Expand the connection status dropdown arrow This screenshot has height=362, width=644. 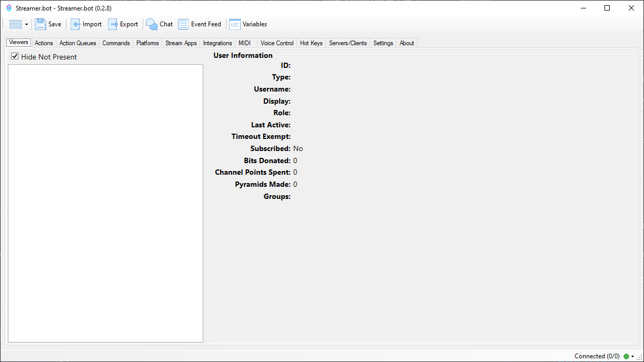pyautogui.click(x=632, y=357)
